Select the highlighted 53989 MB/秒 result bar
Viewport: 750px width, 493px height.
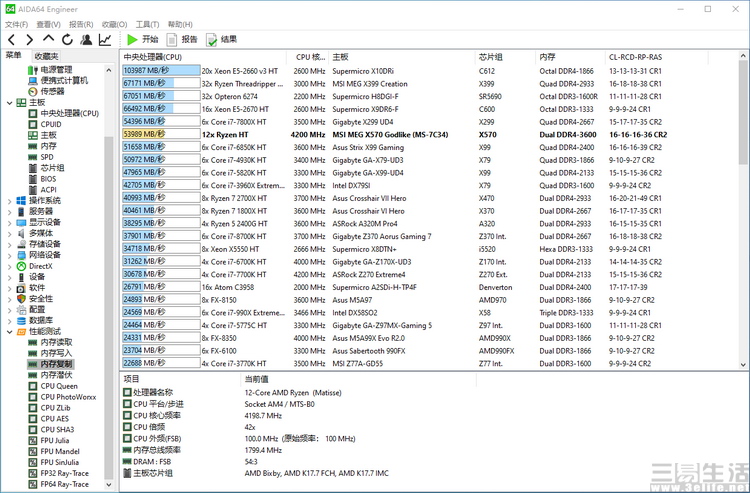161,134
